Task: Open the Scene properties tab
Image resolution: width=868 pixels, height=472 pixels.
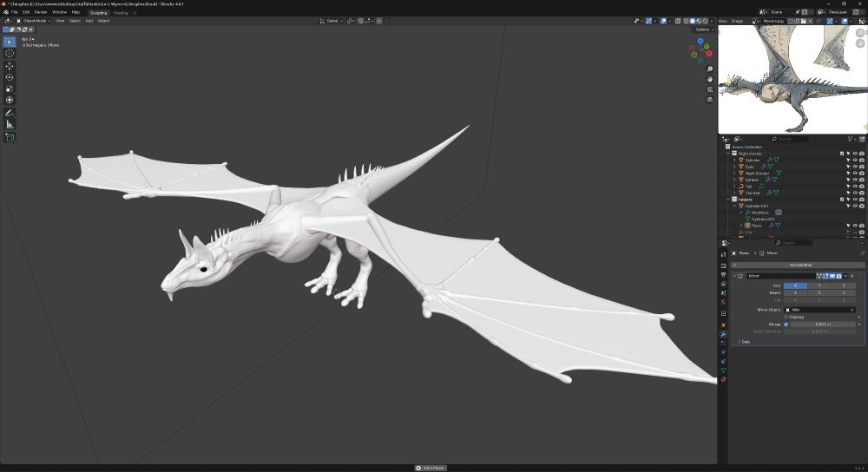Action: coord(723,293)
